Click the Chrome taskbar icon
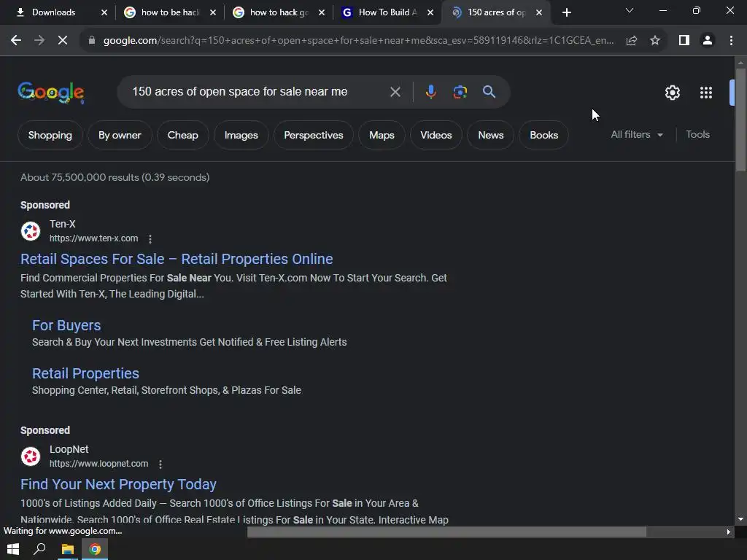Image resolution: width=747 pixels, height=560 pixels. 95,549
